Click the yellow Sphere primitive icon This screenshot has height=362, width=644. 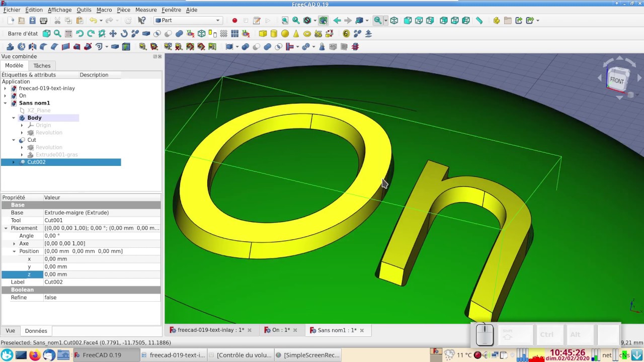click(x=285, y=34)
